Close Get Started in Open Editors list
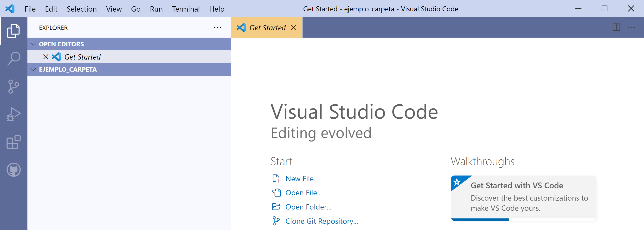This screenshot has height=230, width=644. pyautogui.click(x=46, y=57)
